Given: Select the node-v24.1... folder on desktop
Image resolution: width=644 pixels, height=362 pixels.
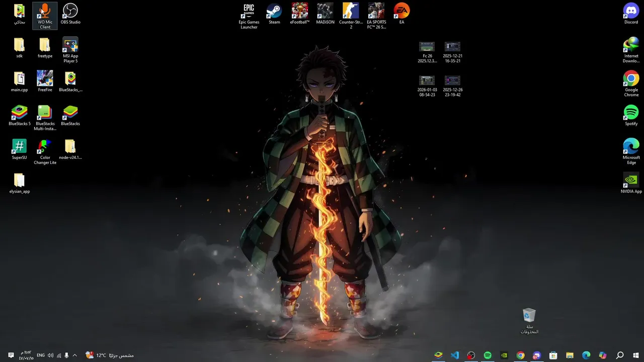Looking at the screenshot, I should [70, 149].
